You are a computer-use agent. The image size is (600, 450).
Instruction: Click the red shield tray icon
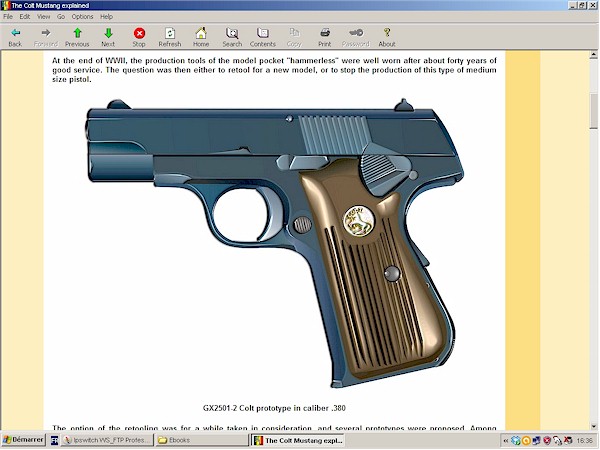(547, 440)
